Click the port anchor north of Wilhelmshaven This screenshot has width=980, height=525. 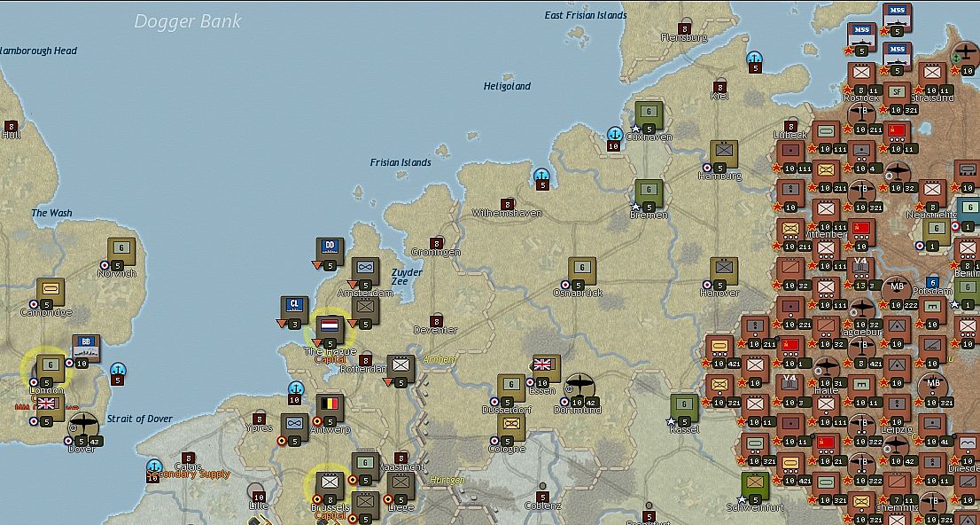pyautogui.click(x=542, y=178)
